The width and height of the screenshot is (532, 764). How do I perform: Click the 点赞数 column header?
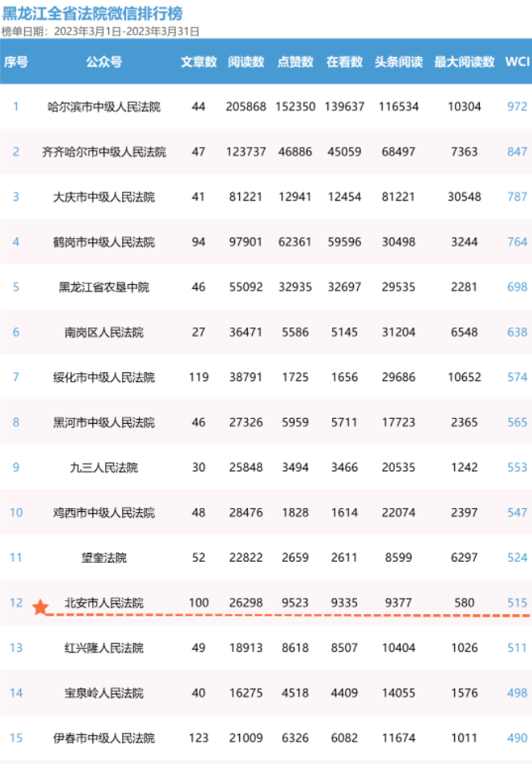(x=295, y=62)
